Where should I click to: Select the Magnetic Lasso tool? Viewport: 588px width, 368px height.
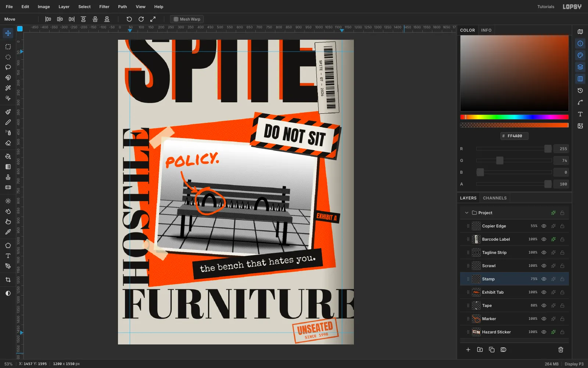pos(8,78)
